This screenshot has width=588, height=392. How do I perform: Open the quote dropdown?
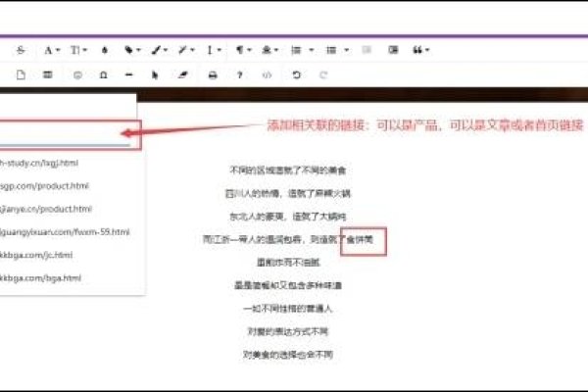pyautogui.click(x=420, y=50)
